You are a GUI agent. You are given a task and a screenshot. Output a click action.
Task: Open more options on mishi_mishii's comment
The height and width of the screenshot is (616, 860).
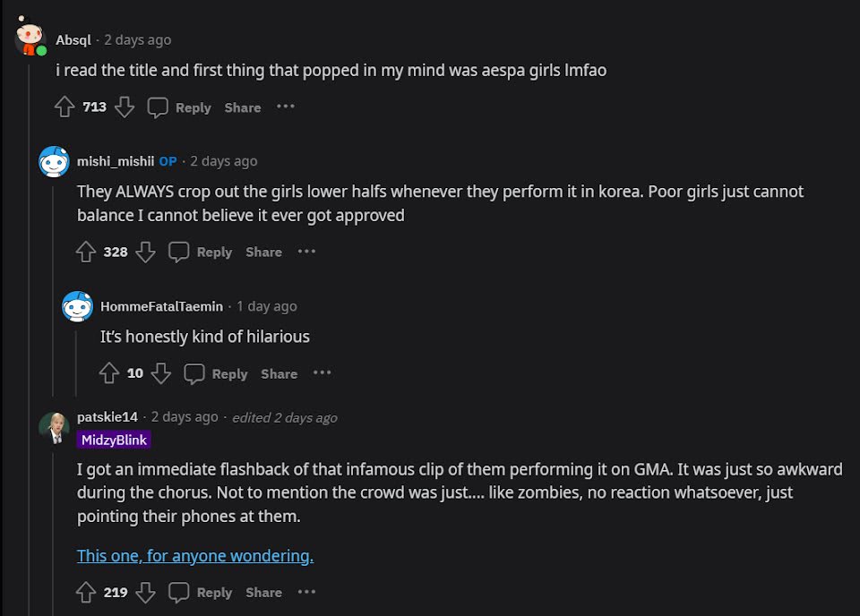[x=306, y=252]
